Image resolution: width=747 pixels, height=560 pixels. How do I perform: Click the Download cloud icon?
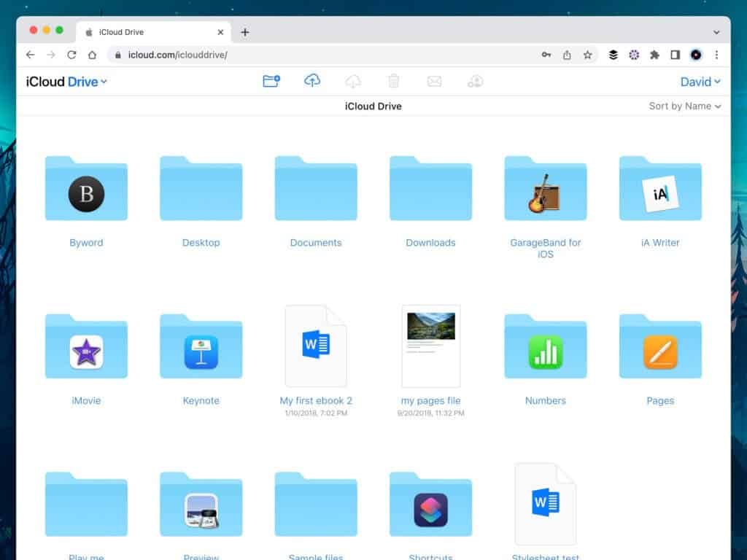(353, 81)
